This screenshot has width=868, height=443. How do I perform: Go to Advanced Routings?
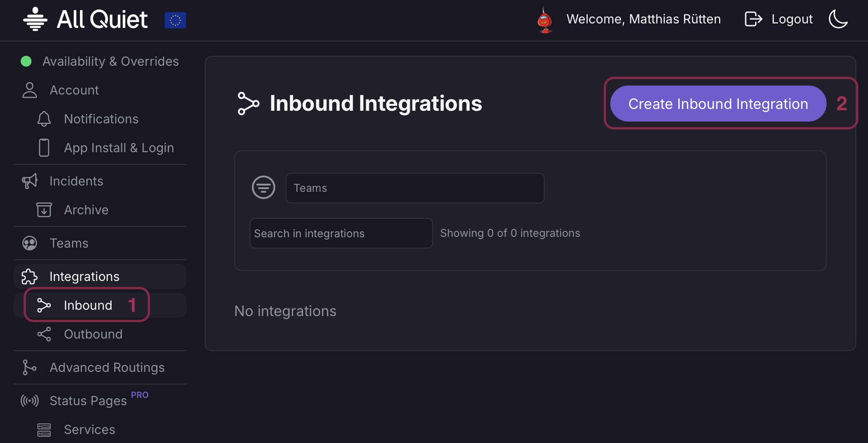point(107,367)
